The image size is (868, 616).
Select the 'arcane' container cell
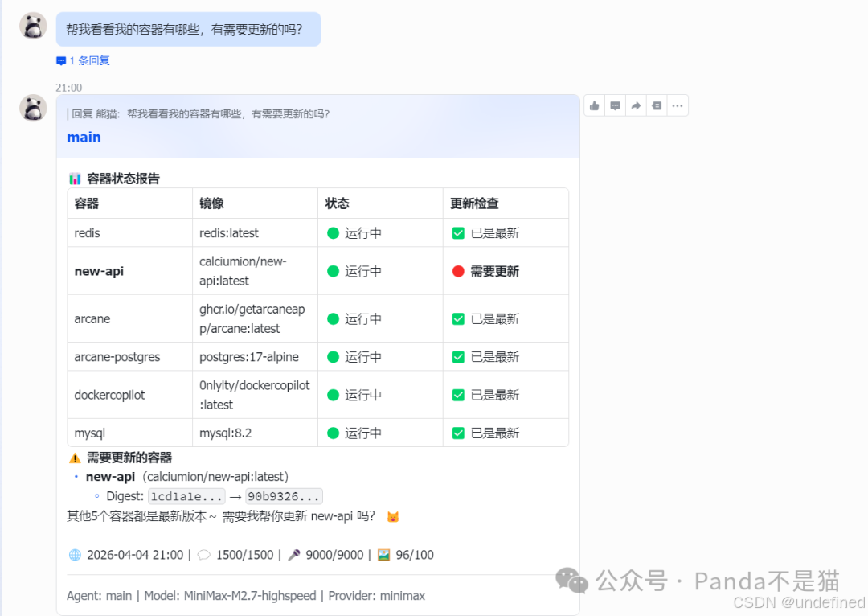click(130, 318)
